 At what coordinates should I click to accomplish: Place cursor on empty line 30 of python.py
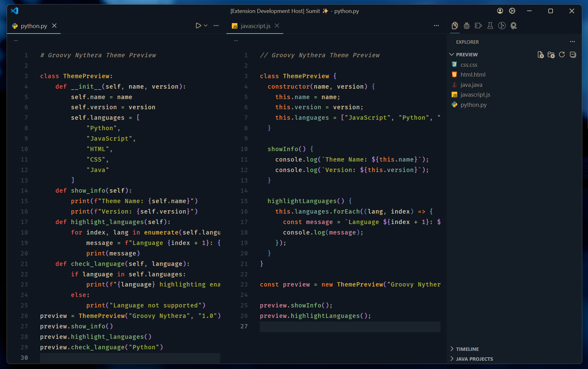click(x=130, y=358)
